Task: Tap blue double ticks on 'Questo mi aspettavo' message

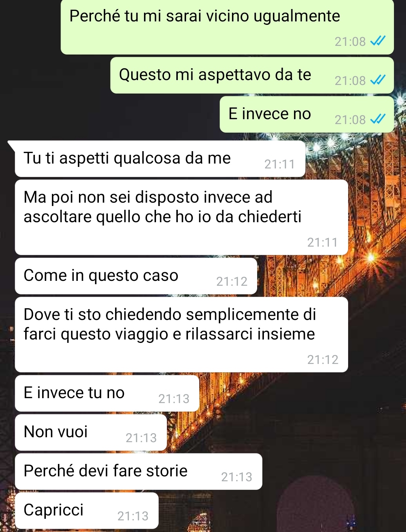Action: click(x=378, y=80)
